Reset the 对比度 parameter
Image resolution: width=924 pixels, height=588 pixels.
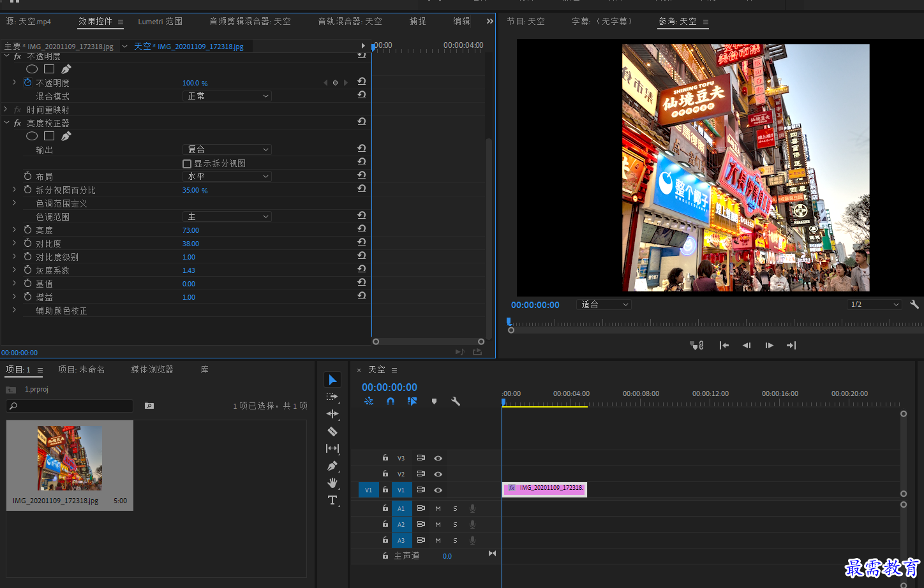tap(362, 242)
